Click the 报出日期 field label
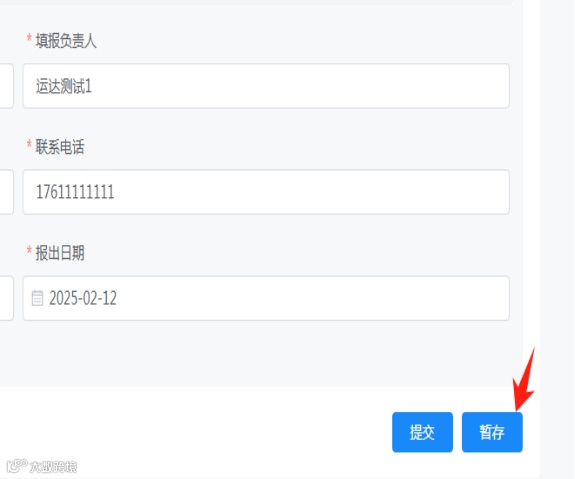The height and width of the screenshot is (479, 575). 60,253
